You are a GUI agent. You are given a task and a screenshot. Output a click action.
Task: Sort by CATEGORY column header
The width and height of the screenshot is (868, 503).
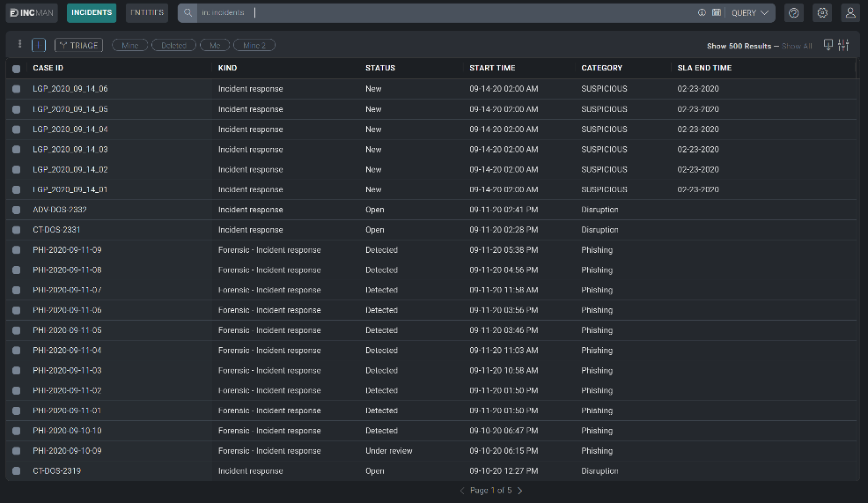pyautogui.click(x=602, y=68)
